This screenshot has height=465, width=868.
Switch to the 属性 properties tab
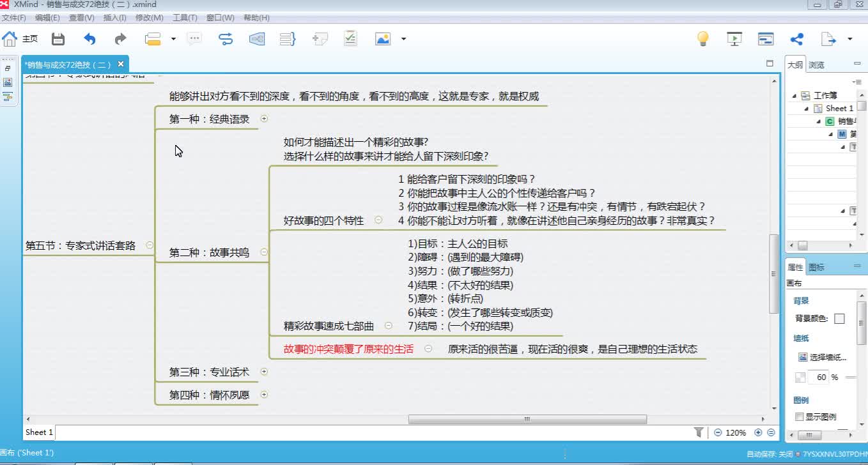tap(795, 267)
